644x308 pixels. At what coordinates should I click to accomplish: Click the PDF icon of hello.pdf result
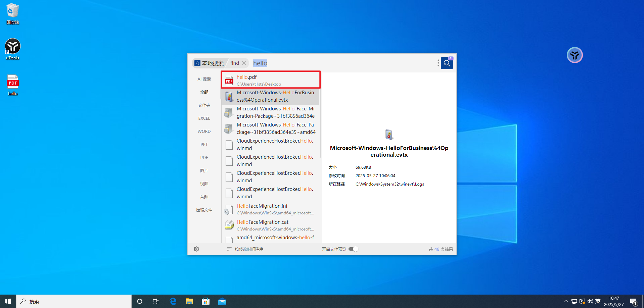pyautogui.click(x=229, y=80)
